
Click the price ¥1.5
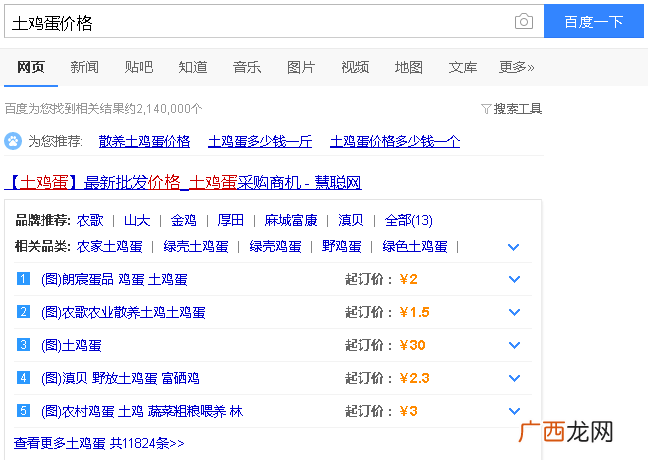tap(415, 312)
